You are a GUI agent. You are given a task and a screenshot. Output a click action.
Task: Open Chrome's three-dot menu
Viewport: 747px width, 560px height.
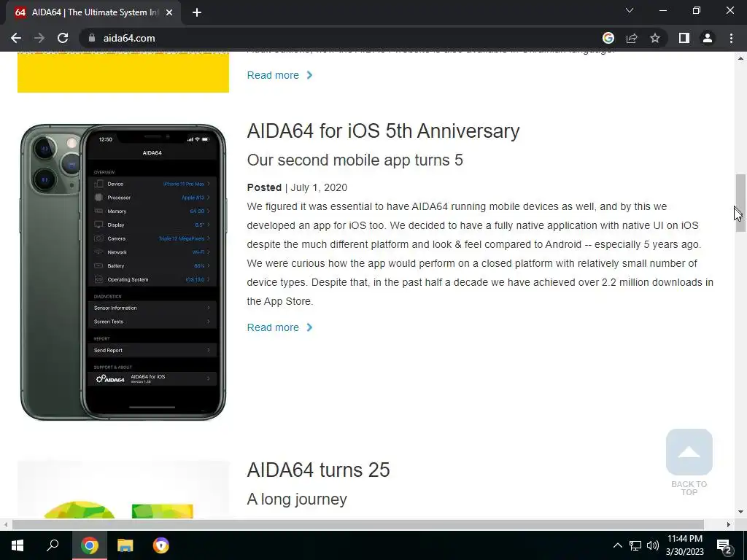(x=731, y=38)
